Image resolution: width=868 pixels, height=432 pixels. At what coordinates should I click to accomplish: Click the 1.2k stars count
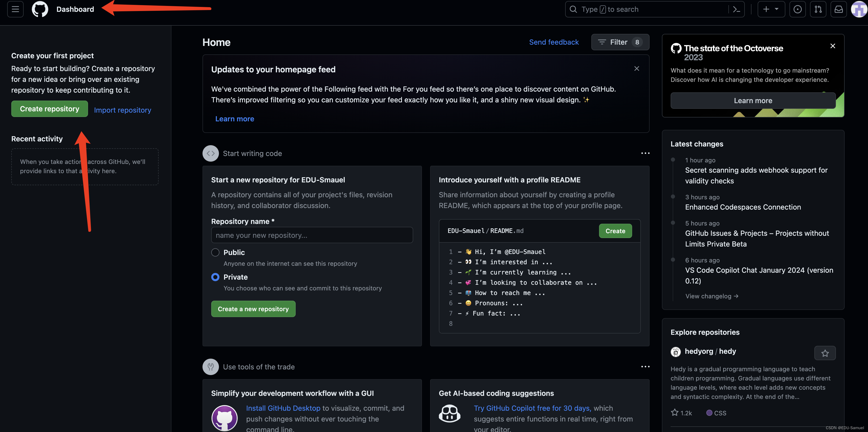point(681,413)
